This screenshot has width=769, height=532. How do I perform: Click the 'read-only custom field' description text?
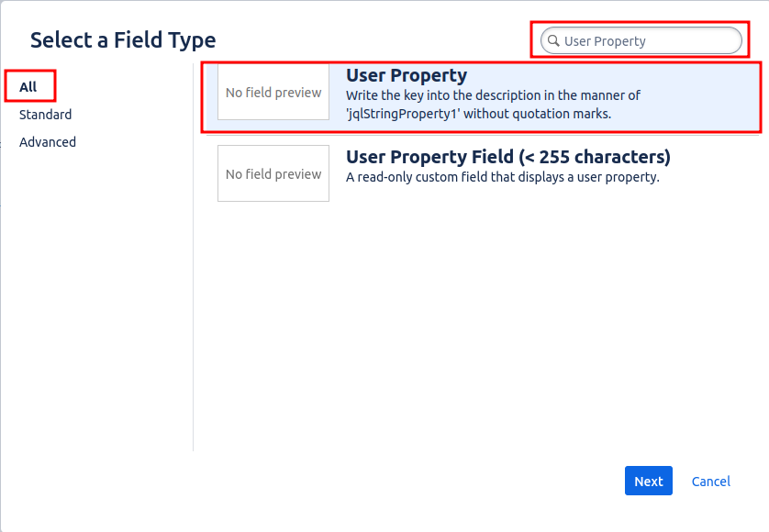[x=502, y=177]
